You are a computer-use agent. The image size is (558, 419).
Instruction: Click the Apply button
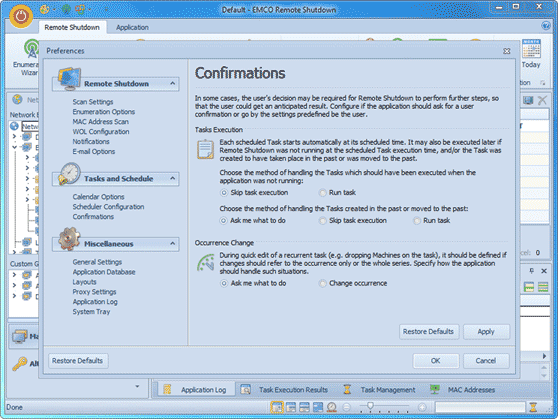[486, 332]
